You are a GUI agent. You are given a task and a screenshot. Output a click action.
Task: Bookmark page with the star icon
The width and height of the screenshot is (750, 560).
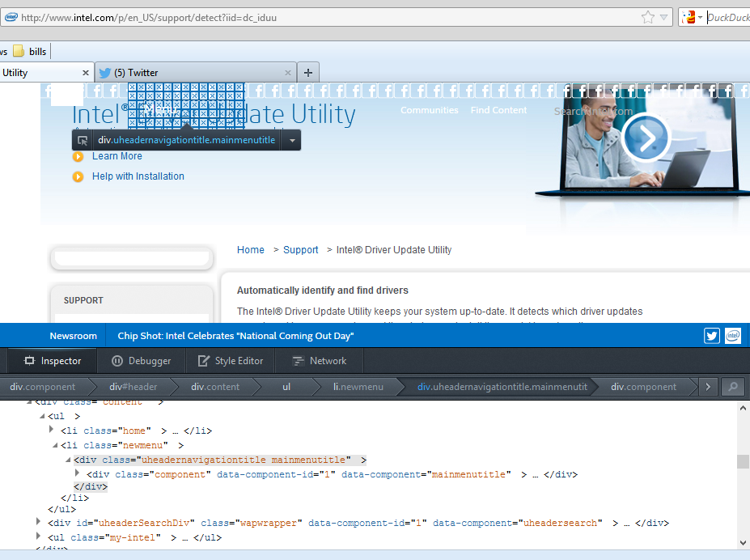point(647,18)
